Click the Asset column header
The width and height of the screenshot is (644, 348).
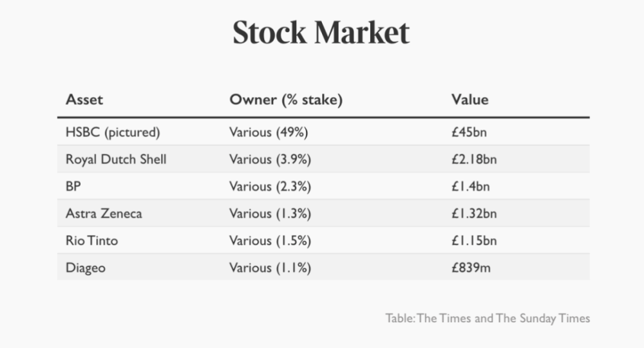(84, 100)
